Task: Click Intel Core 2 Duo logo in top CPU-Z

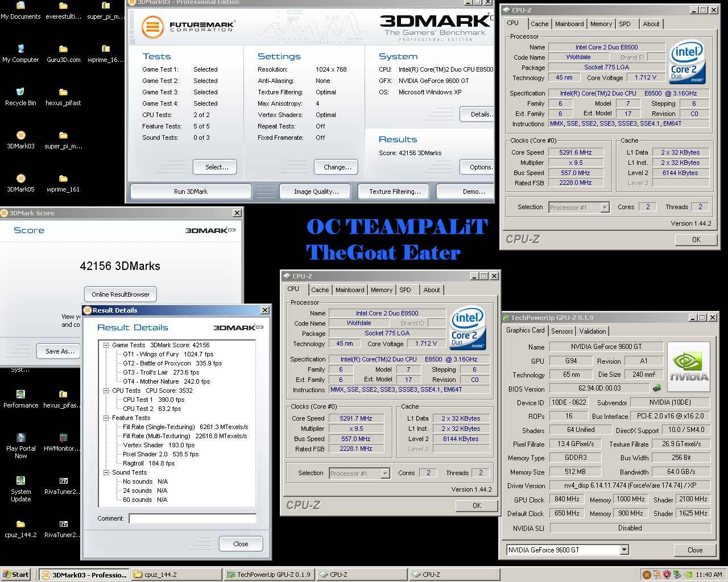Action: tap(688, 62)
